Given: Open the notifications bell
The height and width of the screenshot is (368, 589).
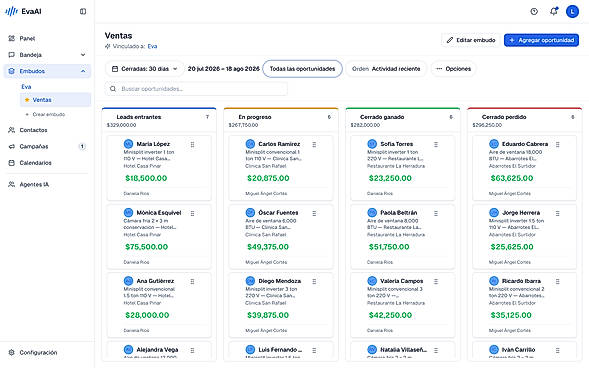Looking at the screenshot, I should coord(553,11).
